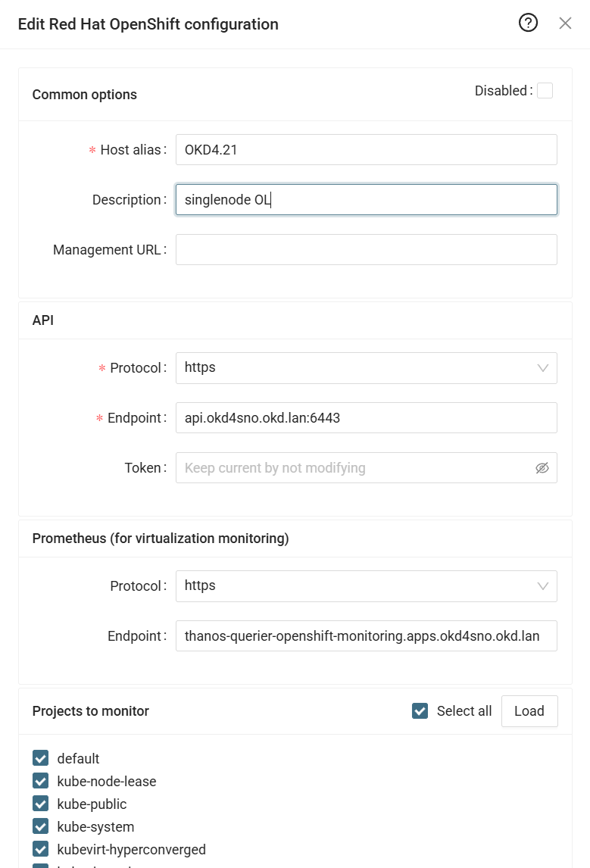Viewport: 590px width, 868px height.
Task: Click the API Endpoint input field
Action: [366, 418]
